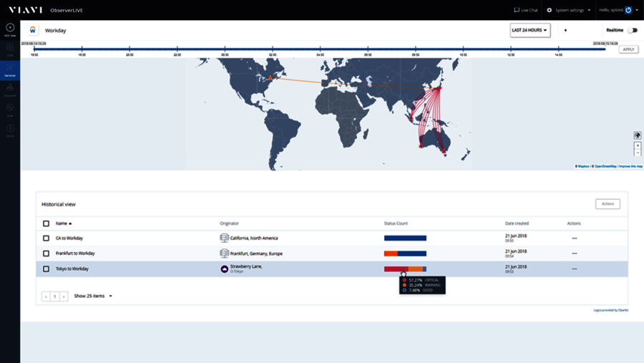Open the Last 24 Hours dropdown
The height and width of the screenshot is (363, 644).
pyautogui.click(x=530, y=30)
